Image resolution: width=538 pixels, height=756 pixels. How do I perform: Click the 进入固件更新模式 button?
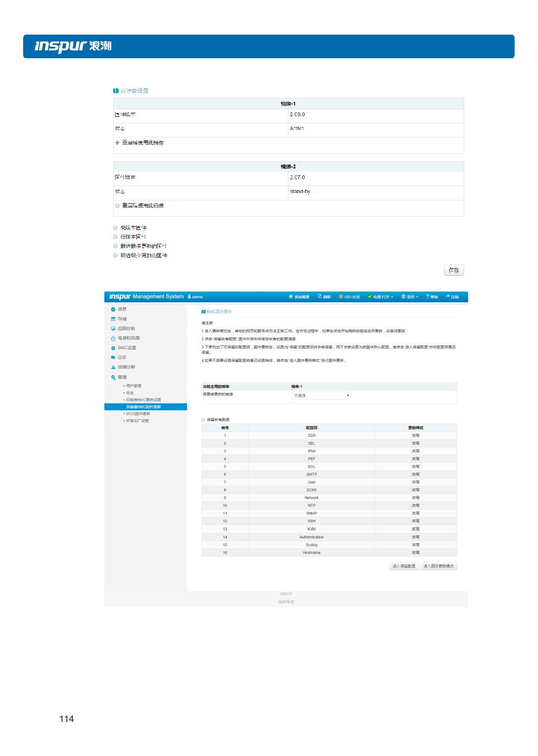pyautogui.click(x=439, y=566)
